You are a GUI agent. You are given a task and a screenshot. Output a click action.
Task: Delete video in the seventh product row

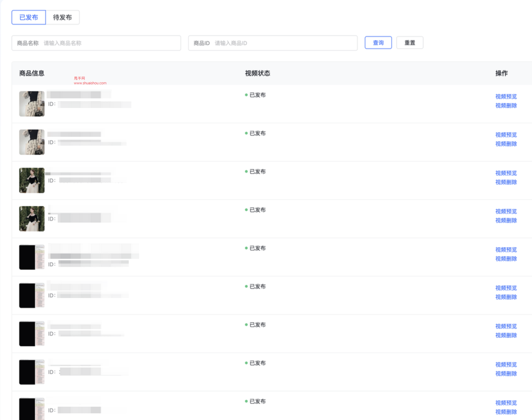click(x=506, y=335)
